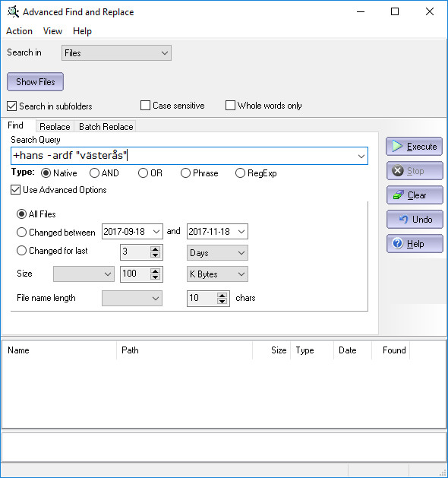Decrease the file name length chars value
The height and width of the screenshot is (478, 448).
222,301
